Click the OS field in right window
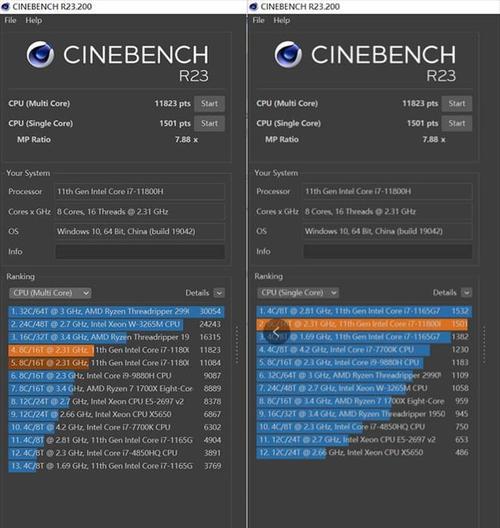 point(388,231)
